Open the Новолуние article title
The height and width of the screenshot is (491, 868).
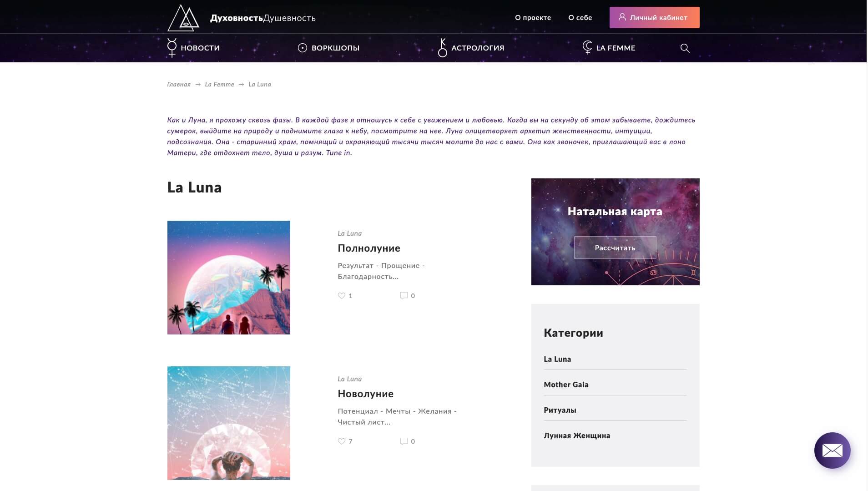click(x=365, y=394)
